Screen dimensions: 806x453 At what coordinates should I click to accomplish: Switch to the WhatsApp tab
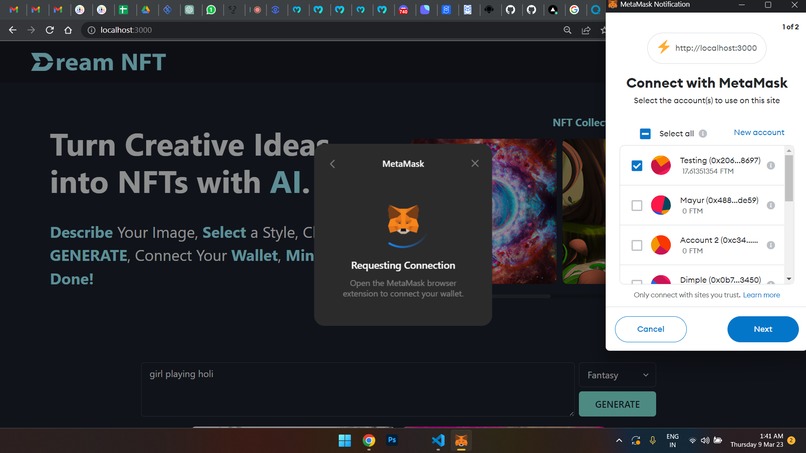[211, 9]
